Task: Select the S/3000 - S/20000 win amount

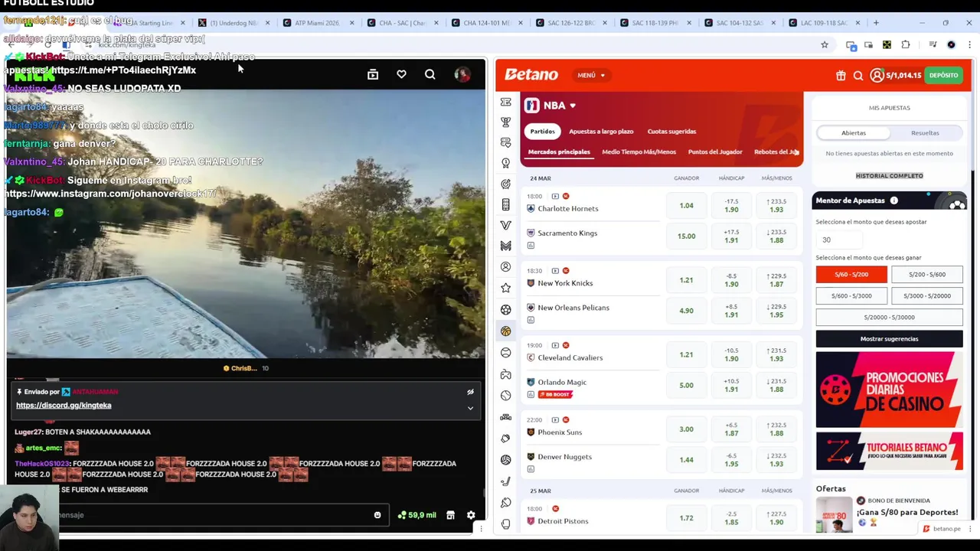Action: [x=927, y=296]
